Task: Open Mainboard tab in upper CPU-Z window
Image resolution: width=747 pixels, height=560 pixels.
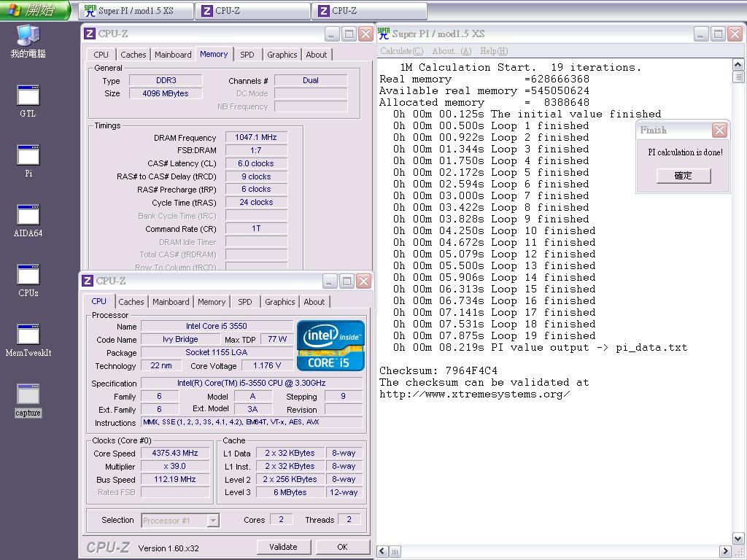Action: click(173, 55)
